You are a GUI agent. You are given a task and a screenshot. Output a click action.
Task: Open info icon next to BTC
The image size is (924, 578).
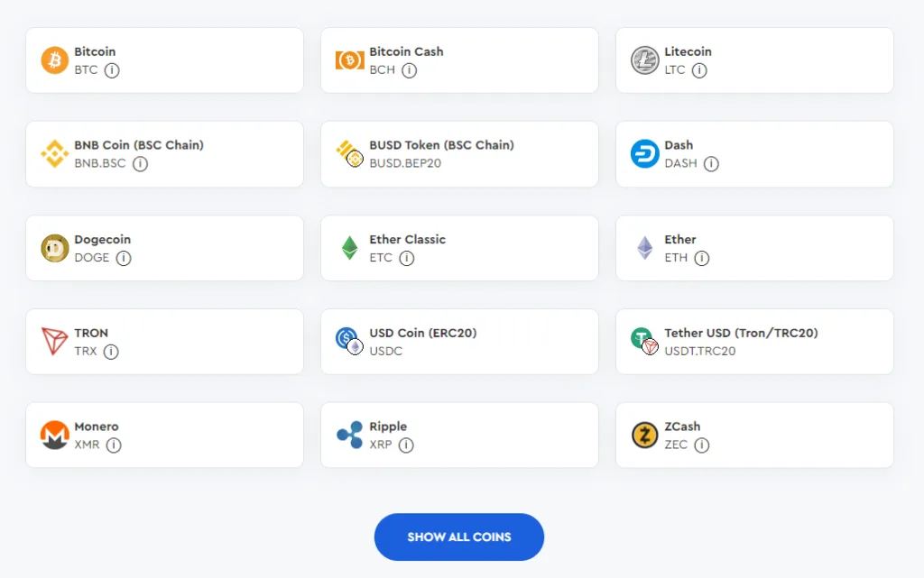(x=112, y=70)
